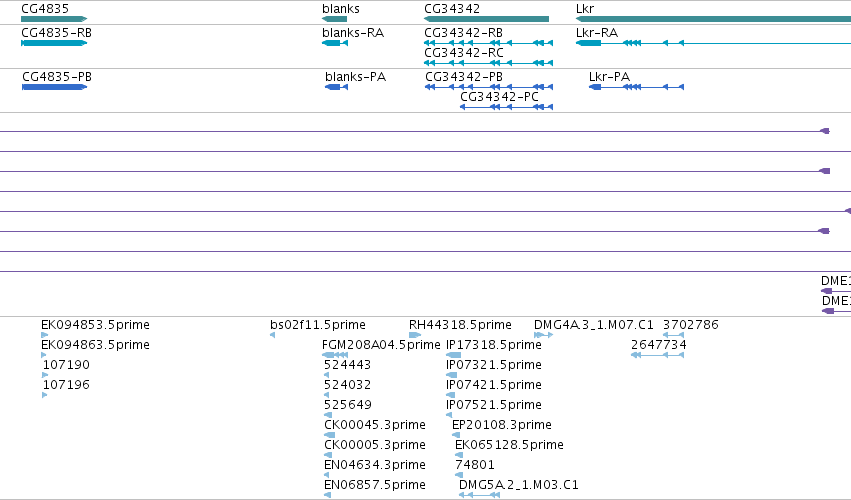Select EST EN06857.5prime
The height and width of the screenshot is (500, 851).
(x=375, y=485)
